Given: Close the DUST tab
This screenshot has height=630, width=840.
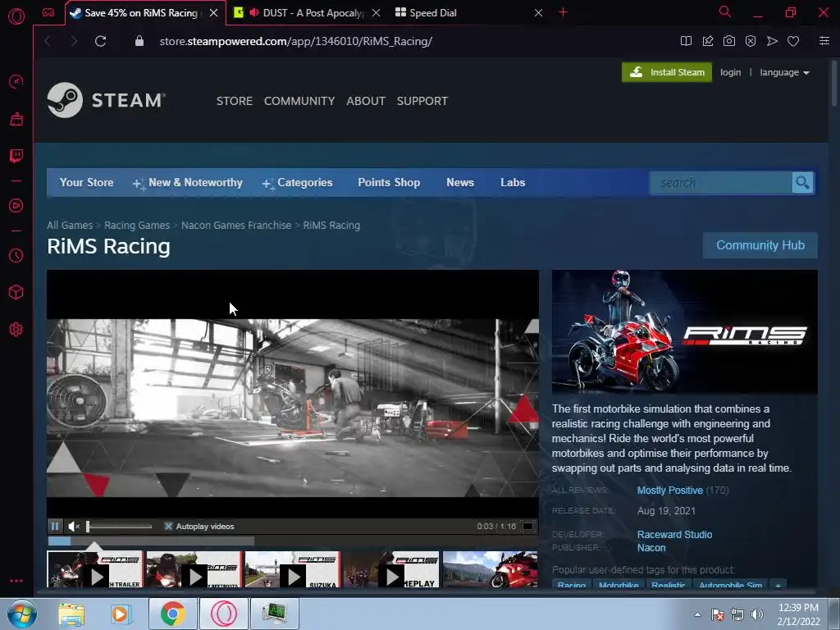Looking at the screenshot, I should tap(376, 13).
